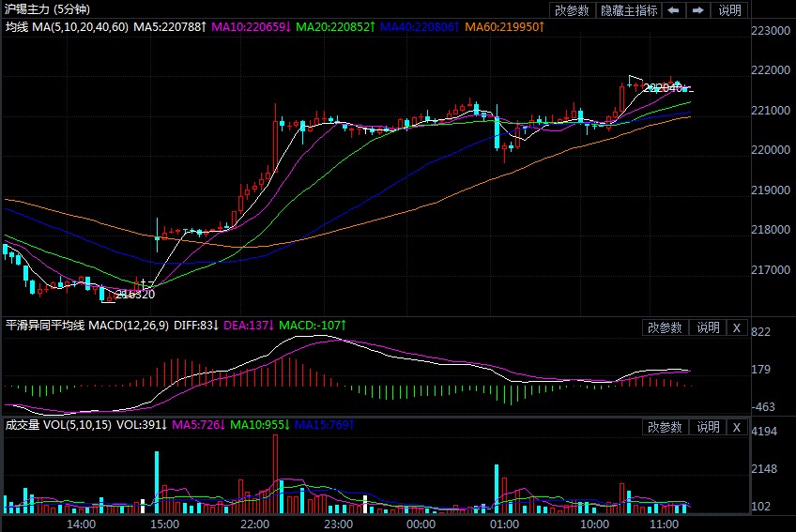Click the 15:00 time axis marker

point(165,524)
